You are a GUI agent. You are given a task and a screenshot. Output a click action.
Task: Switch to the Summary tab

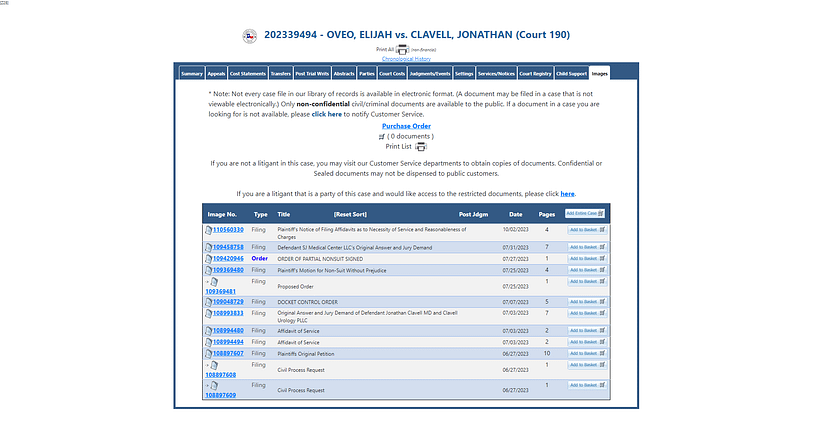[192, 74]
